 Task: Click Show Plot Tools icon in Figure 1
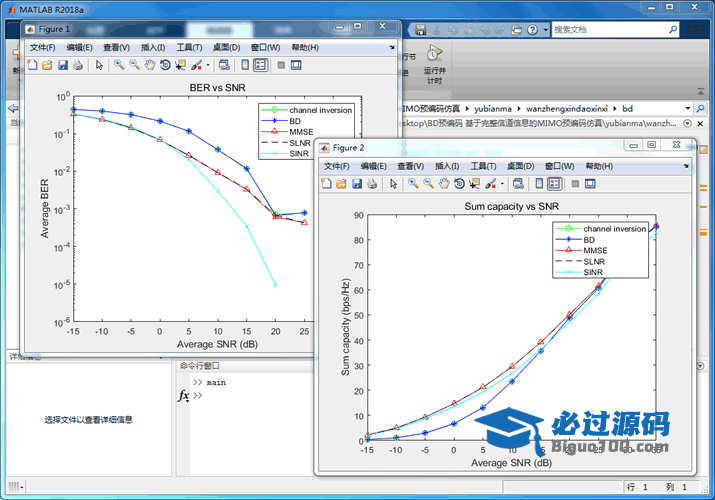[x=296, y=65]
